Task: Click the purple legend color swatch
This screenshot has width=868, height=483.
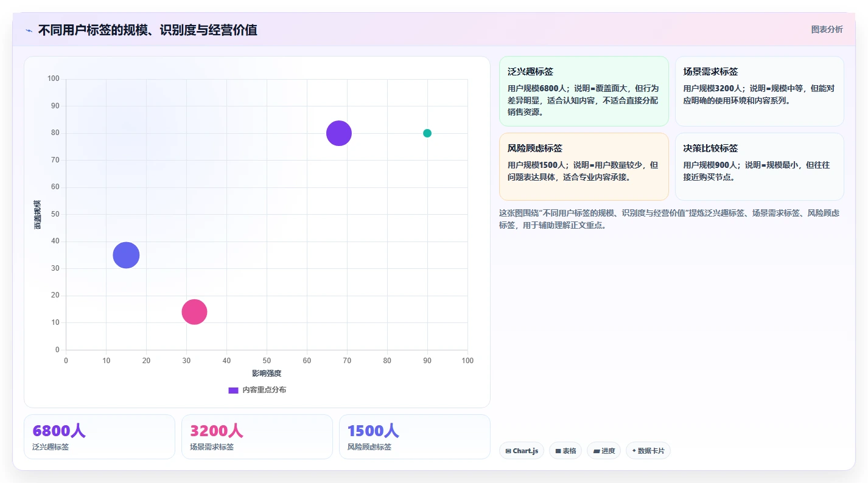Action: tap(233, 391)
